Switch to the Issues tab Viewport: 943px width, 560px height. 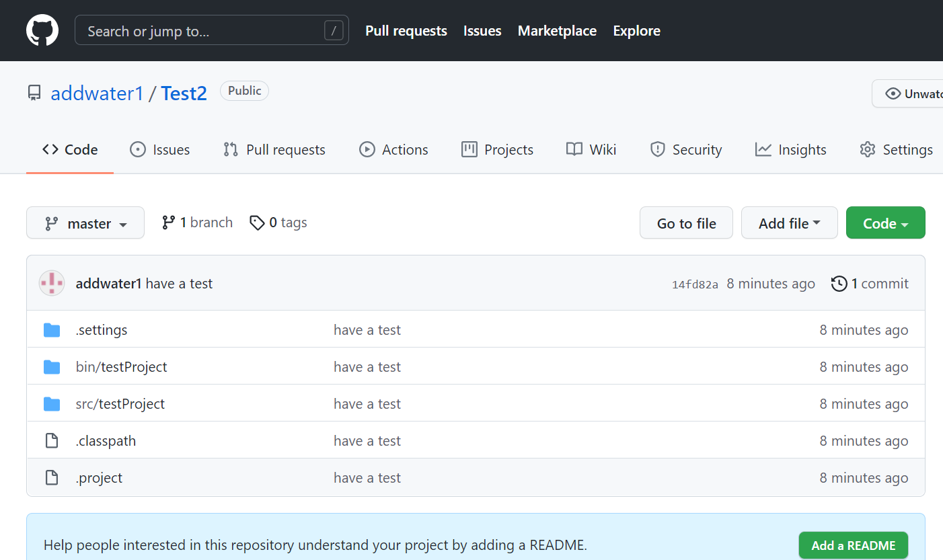pos(159,150)
